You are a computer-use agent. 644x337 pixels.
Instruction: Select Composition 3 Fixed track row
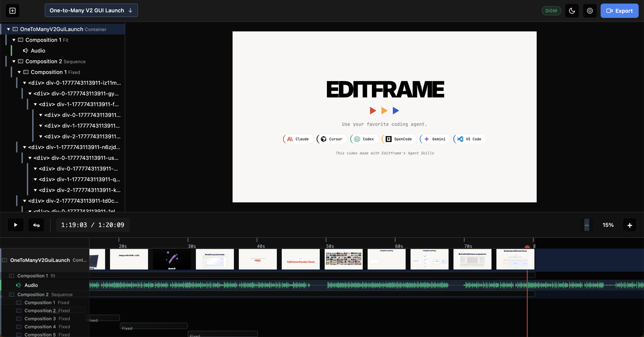[45, 318]
